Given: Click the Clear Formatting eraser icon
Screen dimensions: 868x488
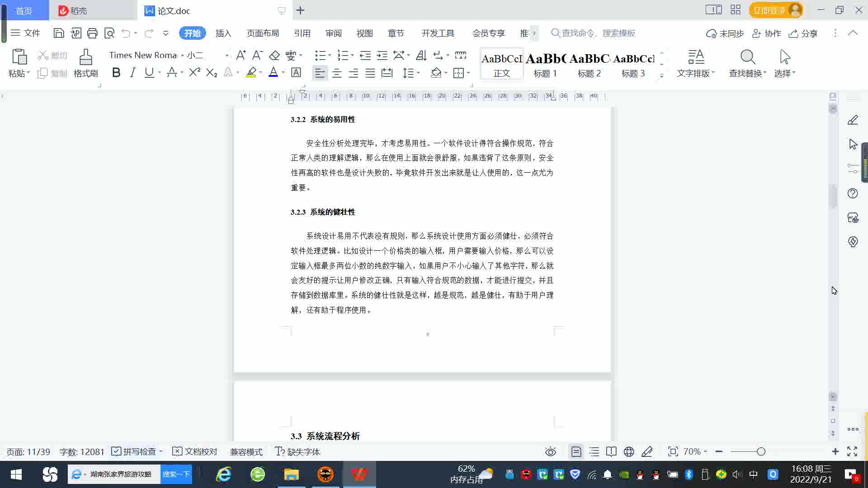Looking at the screenshot, I should coord(274,55).
